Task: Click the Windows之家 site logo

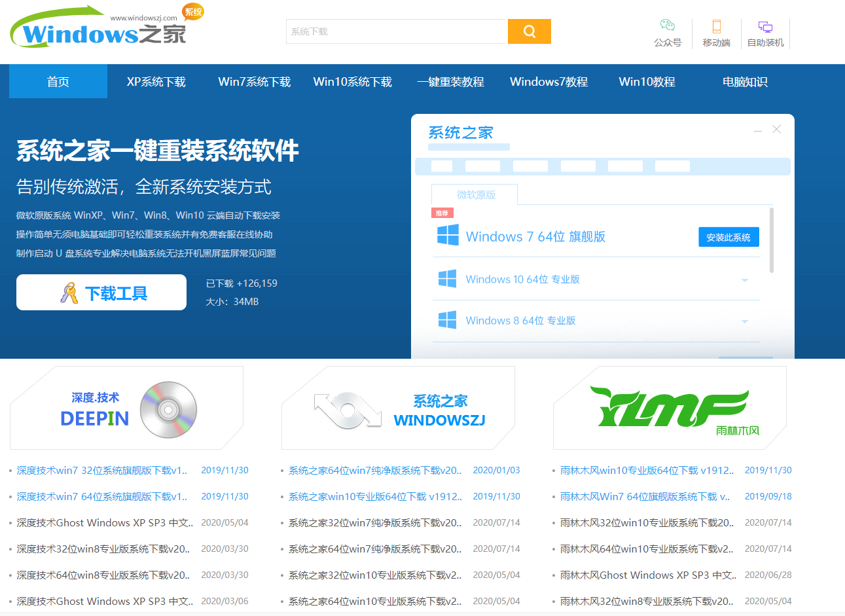Action: tap(107, 26)
